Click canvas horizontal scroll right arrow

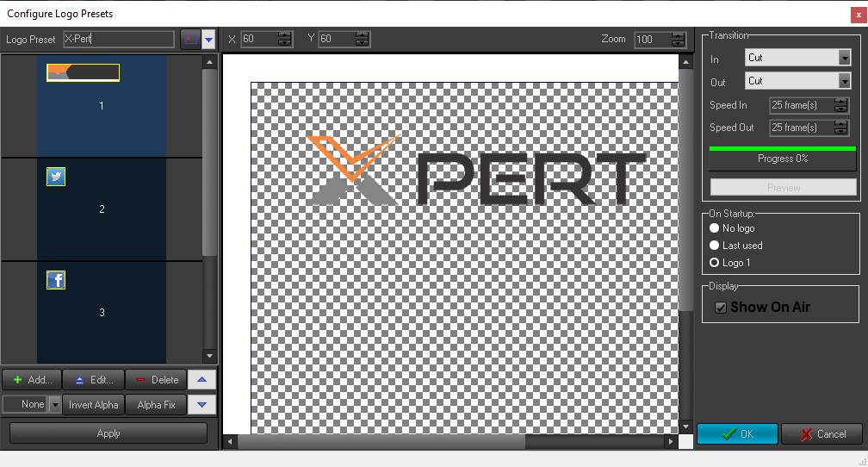pos(671,441)
